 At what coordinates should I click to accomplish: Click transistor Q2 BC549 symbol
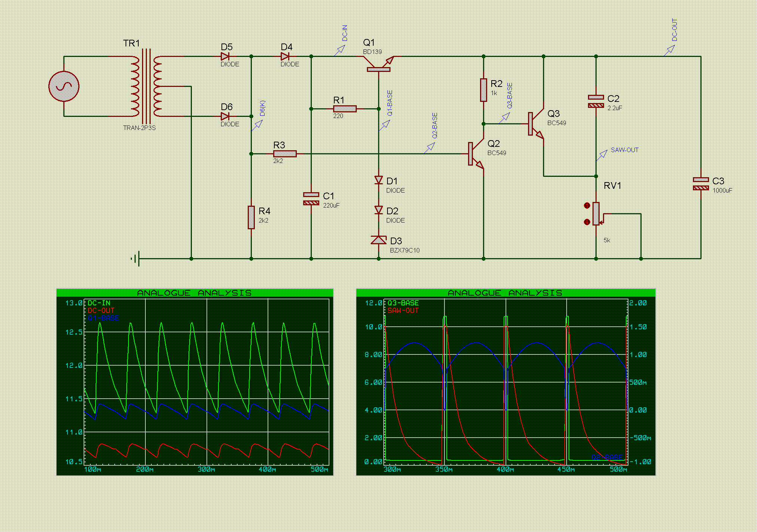click(x=476, y=154)
